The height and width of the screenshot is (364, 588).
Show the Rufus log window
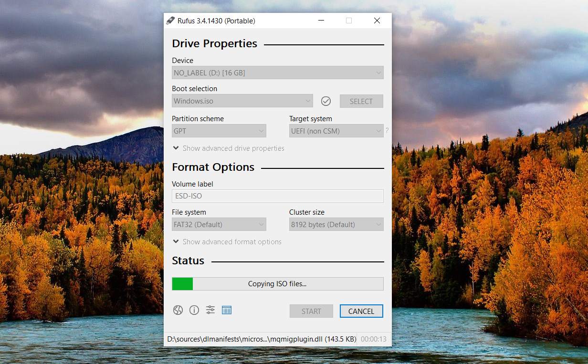pyautogui.click(x=227, y=310)
